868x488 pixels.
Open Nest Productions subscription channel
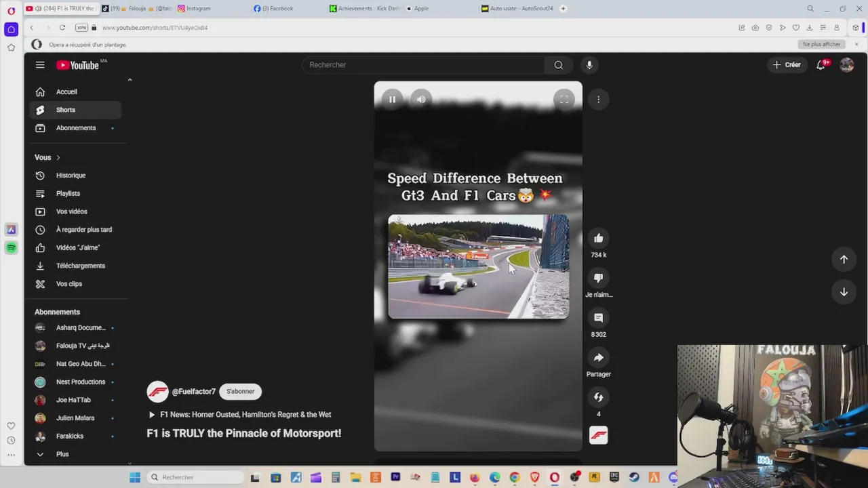(x=75, y=382)
